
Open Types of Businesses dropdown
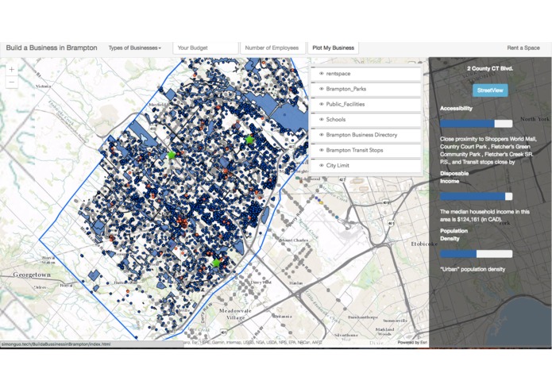tap(134, 48)
